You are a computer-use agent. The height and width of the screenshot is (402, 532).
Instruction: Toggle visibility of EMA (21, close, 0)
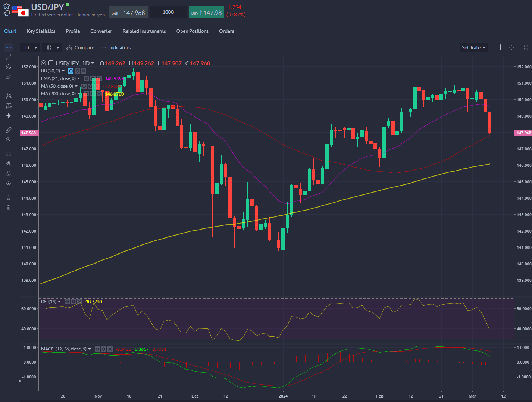[86, 78]
